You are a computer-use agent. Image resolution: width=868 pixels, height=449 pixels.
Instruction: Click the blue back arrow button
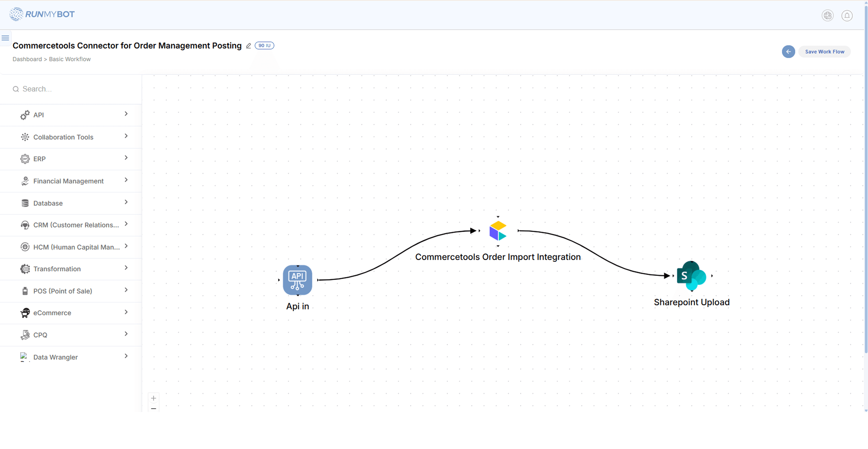pyautogui.click(x=788, y=52)
